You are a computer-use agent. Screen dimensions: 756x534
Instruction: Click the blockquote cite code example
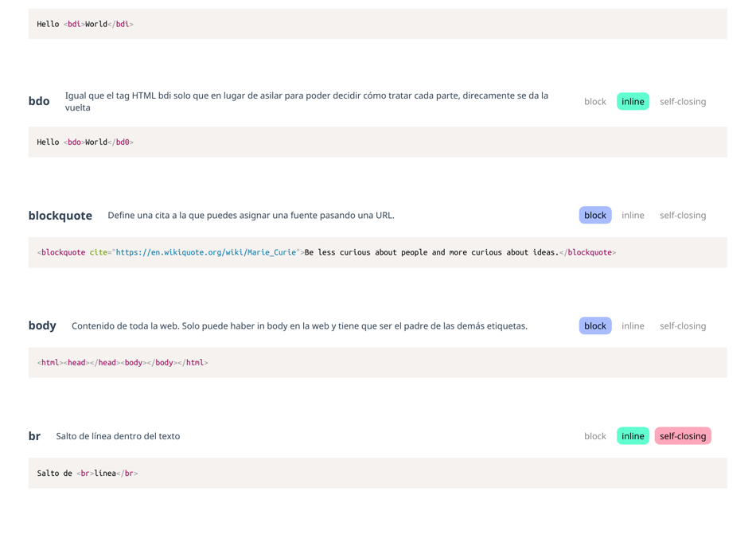(326, 251)
